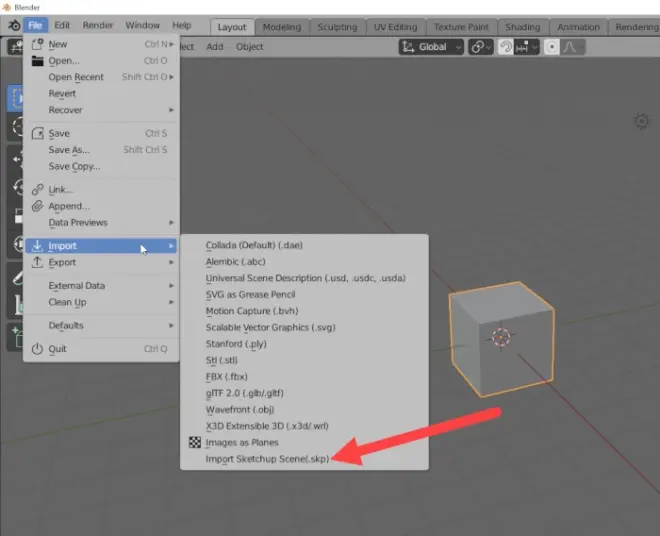Open the Edit menu
Screen dimensions: 660x536
pos(62,25)
